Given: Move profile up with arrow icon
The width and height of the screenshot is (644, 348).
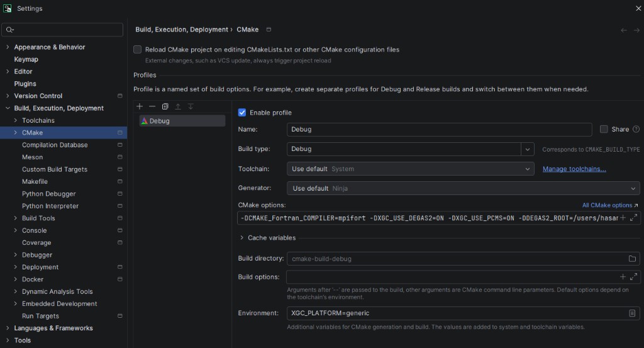Looking at the screenshot, I should [178, 106].
